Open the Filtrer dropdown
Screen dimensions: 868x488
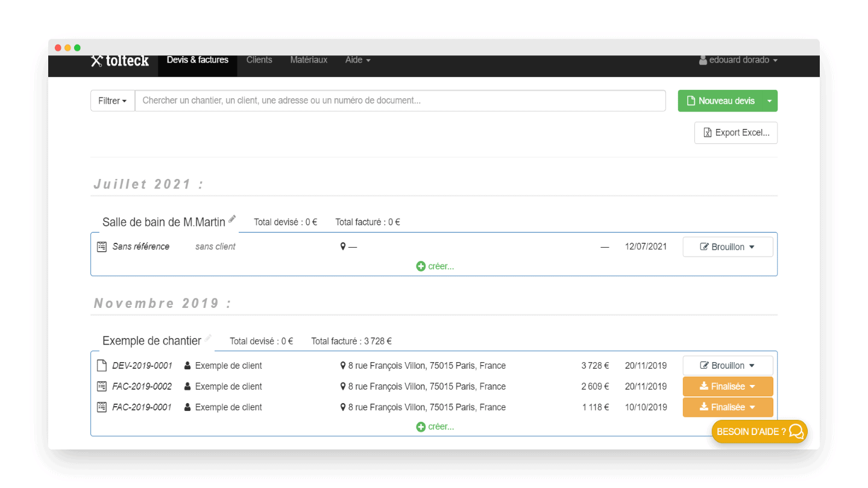(x=113, y=101)
